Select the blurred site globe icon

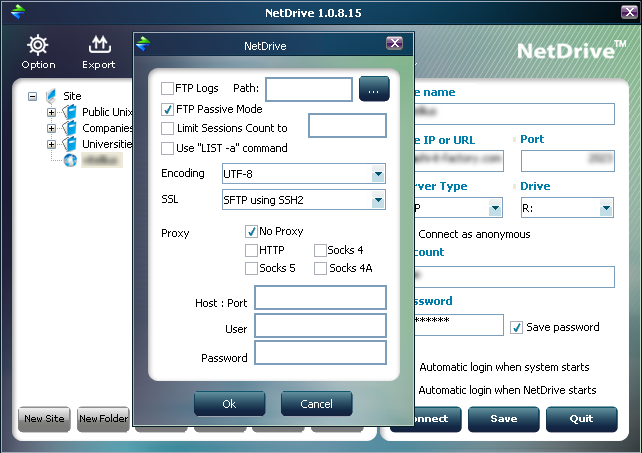click(70, 160)
